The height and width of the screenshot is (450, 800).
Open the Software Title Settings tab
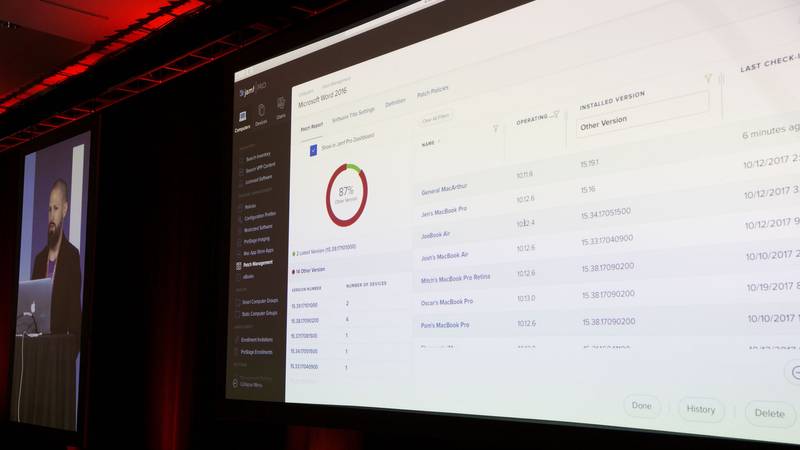(x=353, y=115)
